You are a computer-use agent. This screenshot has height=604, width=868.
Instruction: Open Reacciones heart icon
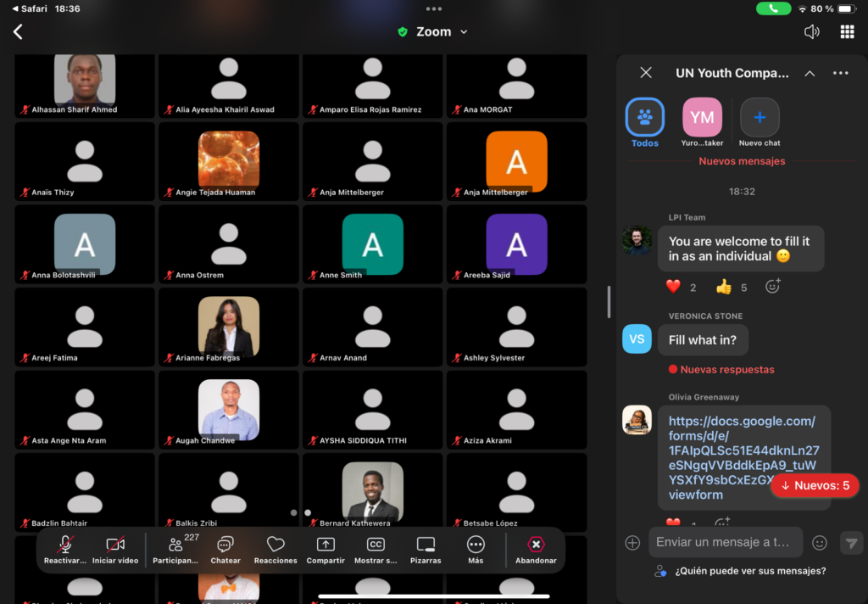(275, 545)
